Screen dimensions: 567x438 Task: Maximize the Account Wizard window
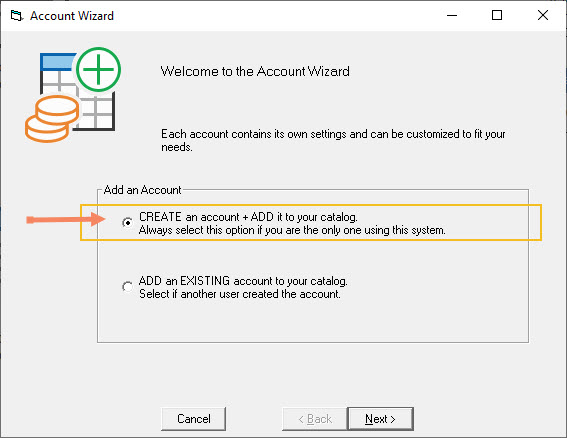(x=497, y=16)
